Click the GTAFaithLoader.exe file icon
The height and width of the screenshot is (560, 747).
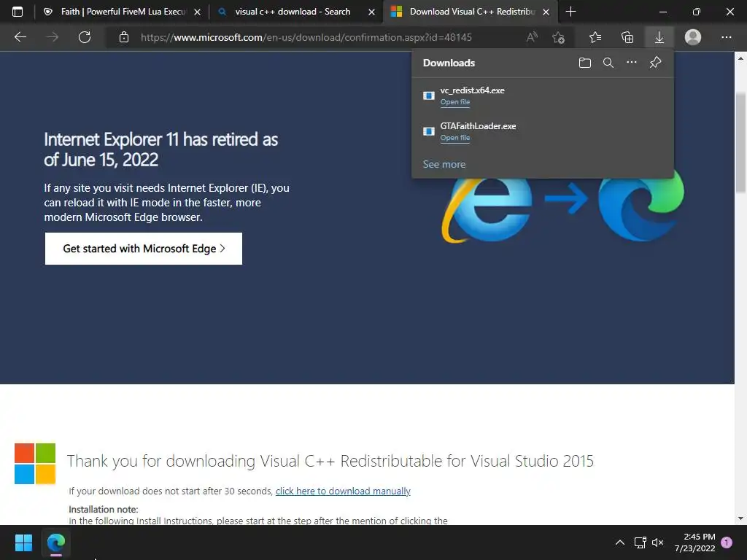pyautogui.click(x=429, y=131)
